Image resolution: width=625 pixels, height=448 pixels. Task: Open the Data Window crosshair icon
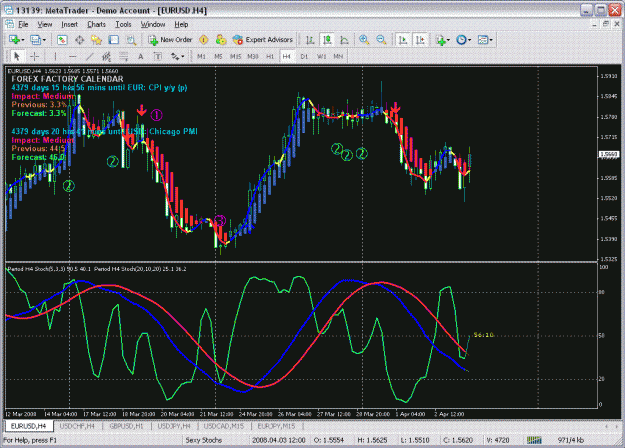[79, 40]
